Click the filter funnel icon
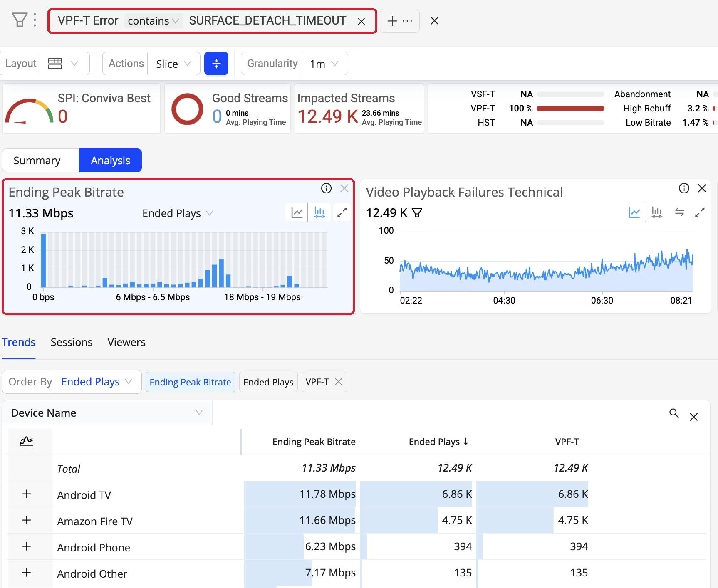Image resolution: width=718 pixels, height=588 pixels. click(x=19, y=20)
